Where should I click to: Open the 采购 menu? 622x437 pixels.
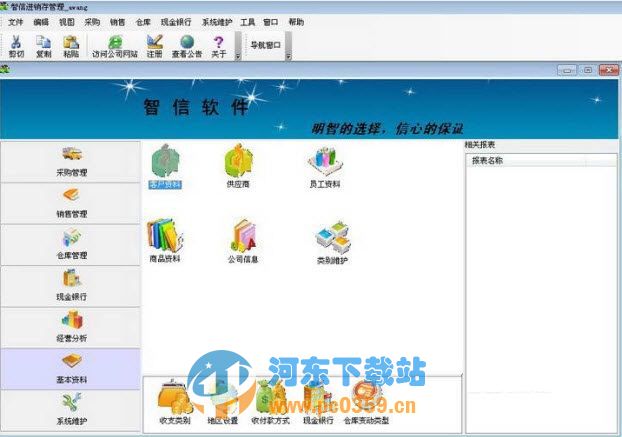coord(92,22)
